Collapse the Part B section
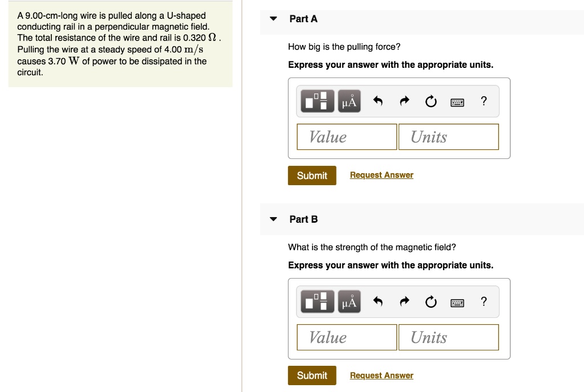This screenshot has width=584, height=392. (274, 219)
